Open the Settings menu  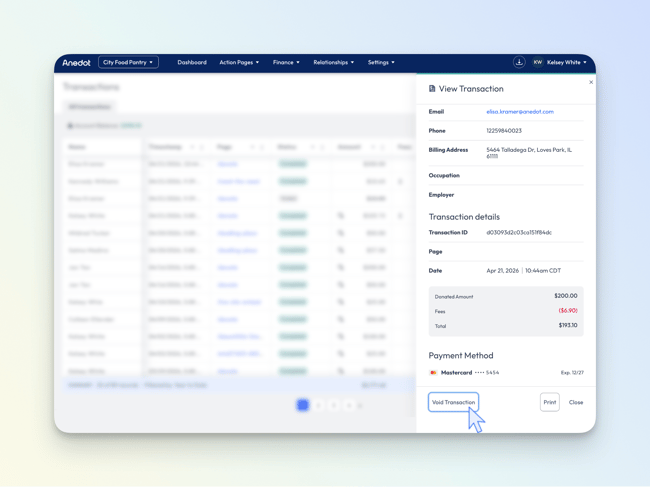(381, 62)
